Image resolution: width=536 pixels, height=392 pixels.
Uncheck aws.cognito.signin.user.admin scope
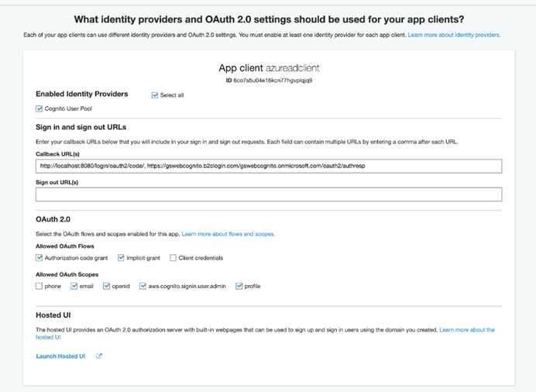pyautogui.click(x=143, y=286)
